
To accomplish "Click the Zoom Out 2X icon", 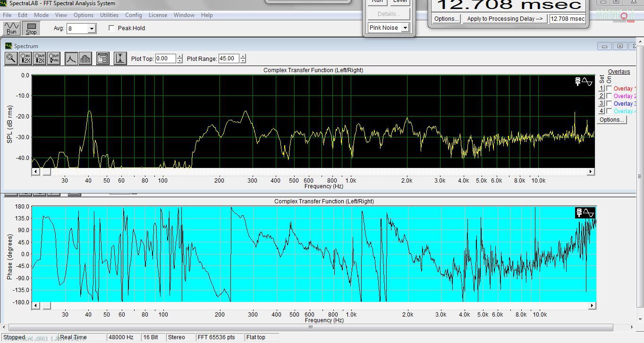I will coord(40,59).
